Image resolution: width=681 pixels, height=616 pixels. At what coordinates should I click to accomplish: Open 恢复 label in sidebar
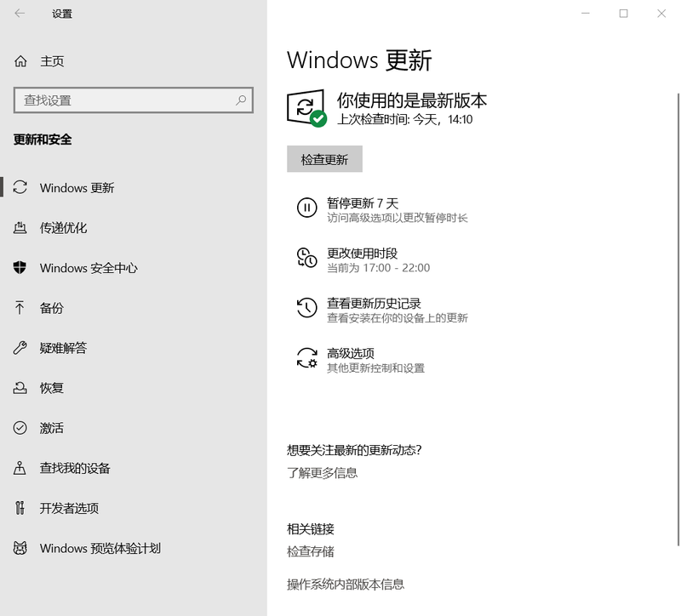tap(52, 388)
